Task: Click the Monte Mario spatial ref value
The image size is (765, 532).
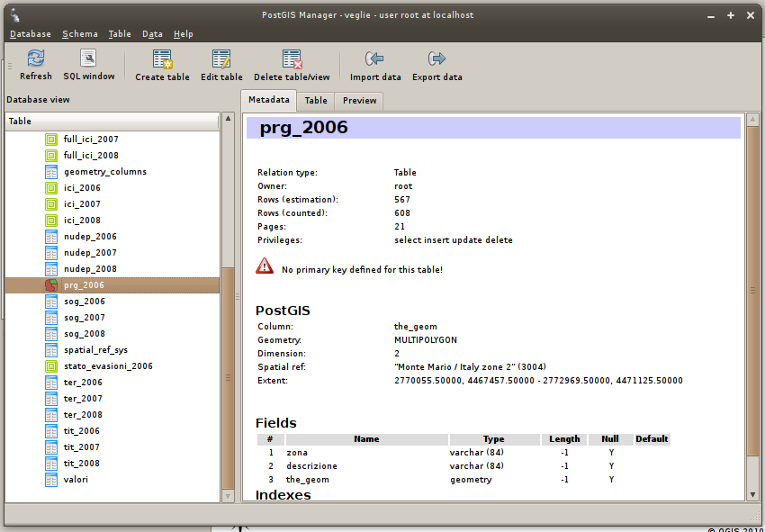Action: coord(470,367)
